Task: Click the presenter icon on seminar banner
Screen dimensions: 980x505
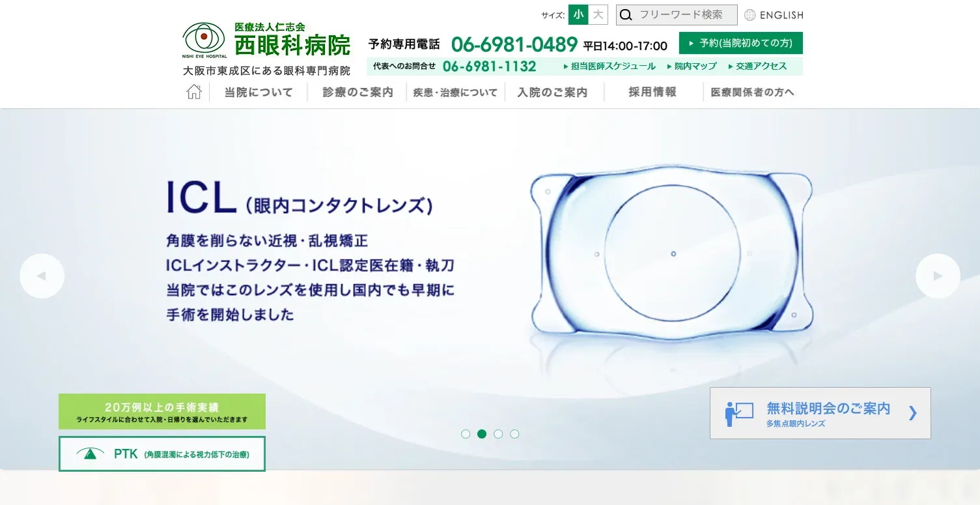Action: tap(739, 413)
